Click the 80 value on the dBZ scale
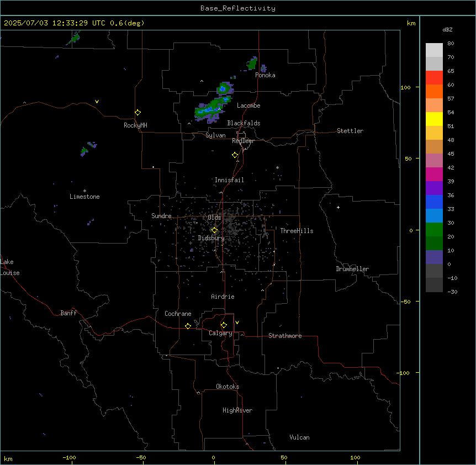 coord(451,44)
